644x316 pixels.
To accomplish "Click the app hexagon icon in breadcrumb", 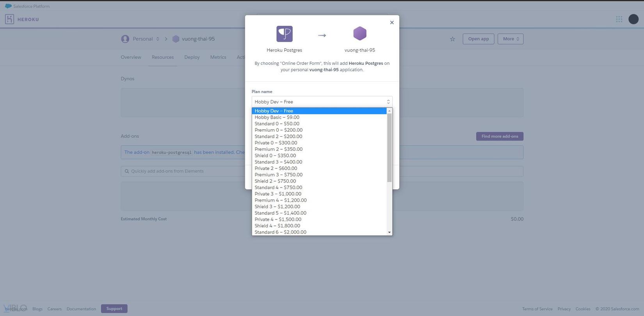I will [176, 39].
